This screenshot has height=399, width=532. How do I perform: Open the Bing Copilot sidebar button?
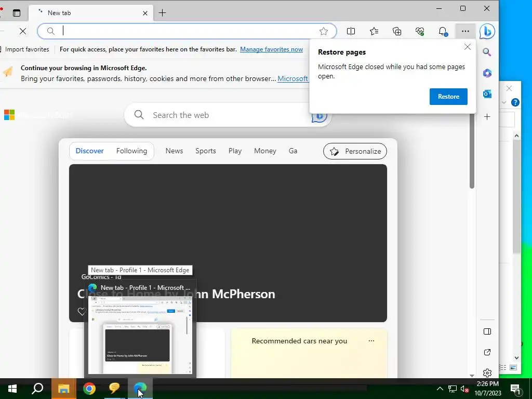(487, 31)
